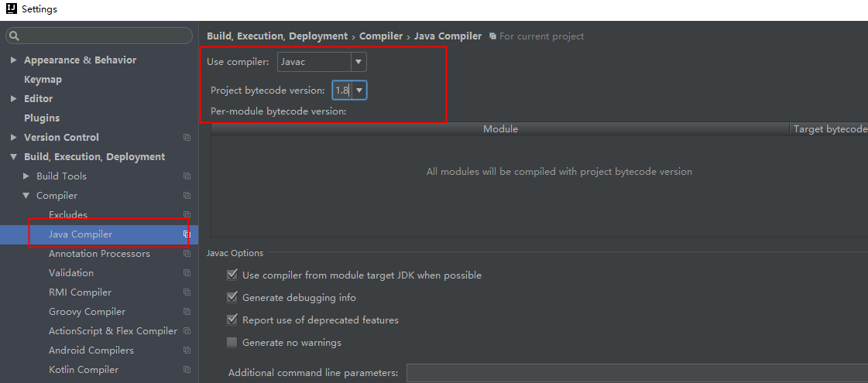Open Groovy Compiler settings page
Screen dimensions: 868x383
pos(87,312)
